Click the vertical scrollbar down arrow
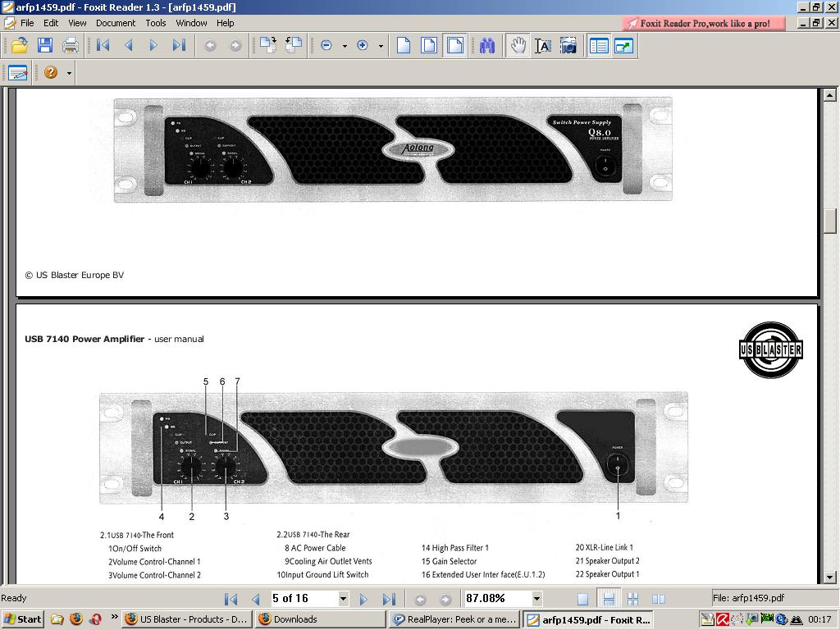 tap(830, 577)
